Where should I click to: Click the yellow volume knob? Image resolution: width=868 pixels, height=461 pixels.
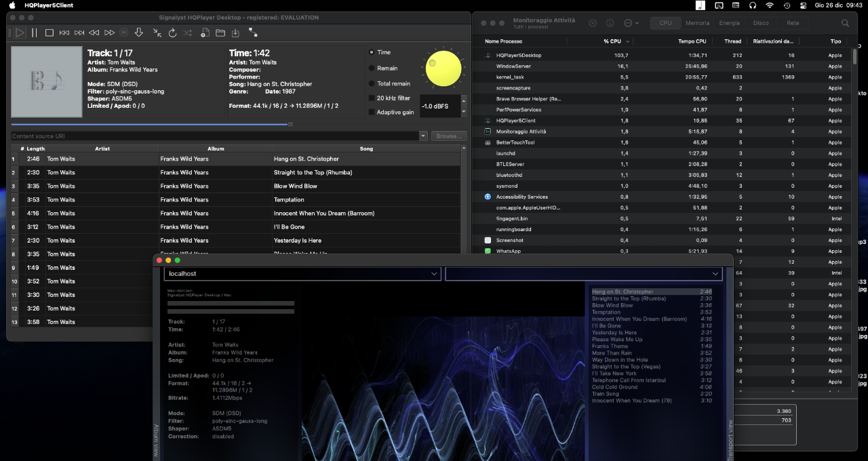pos(443,68)
